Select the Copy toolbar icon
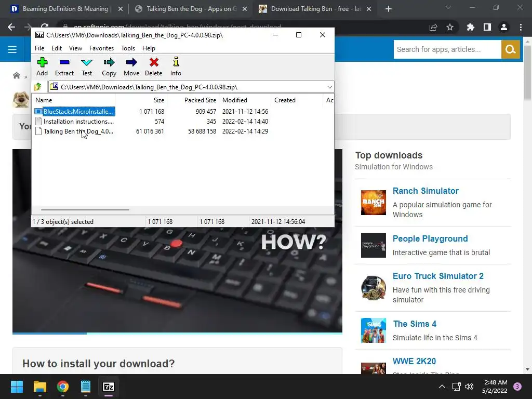Screen dimensions: 532x399 [109, 66]
